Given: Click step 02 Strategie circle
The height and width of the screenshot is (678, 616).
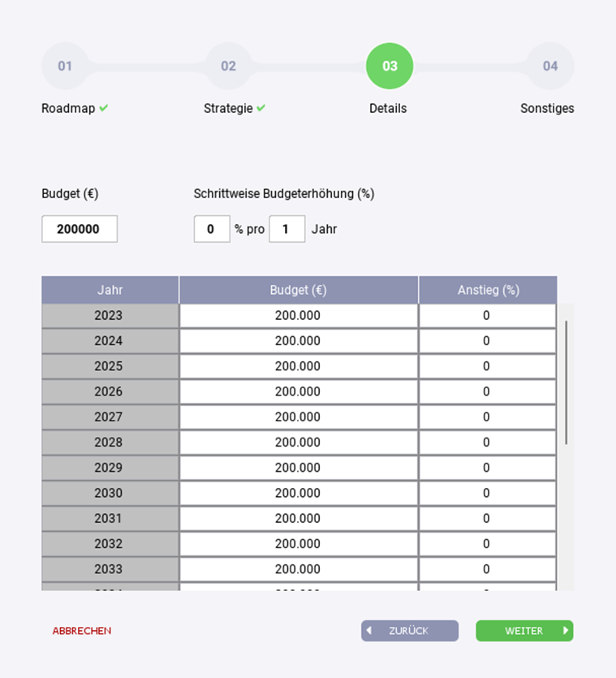Looking at the screenshot, I should [x=228, y=66].
